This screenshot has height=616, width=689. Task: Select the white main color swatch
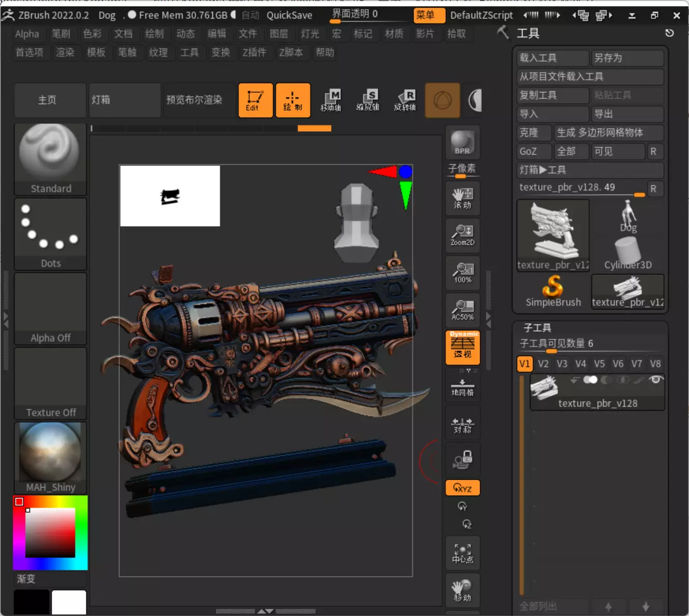69,603
